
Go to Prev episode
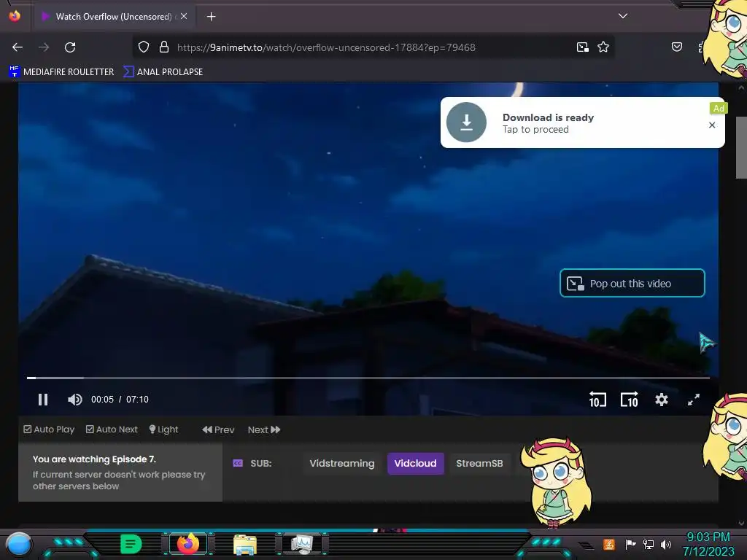tap(218, 429)
